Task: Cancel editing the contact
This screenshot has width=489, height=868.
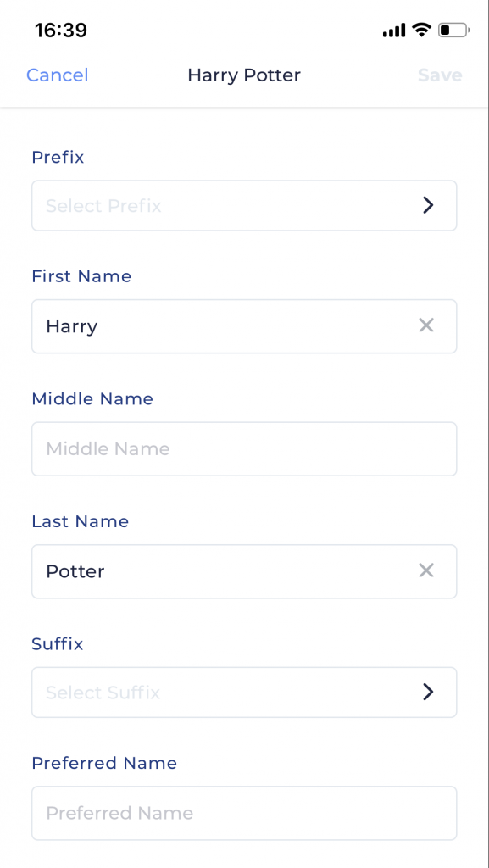Action: 58,75
